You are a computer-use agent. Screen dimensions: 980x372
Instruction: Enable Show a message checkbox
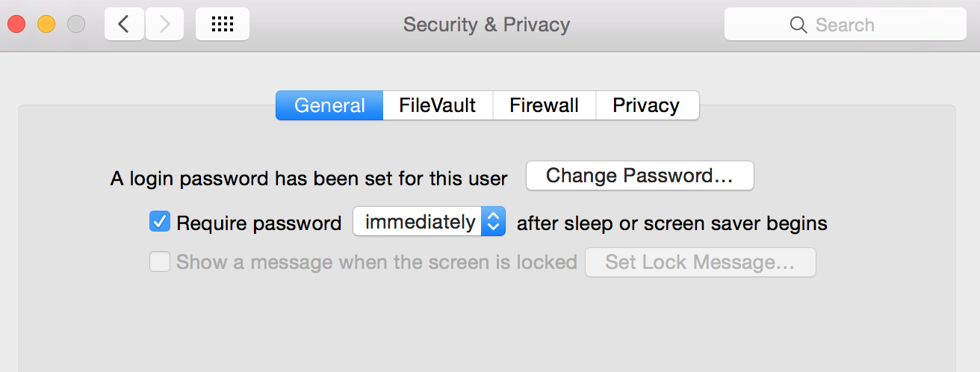[160, 262]
